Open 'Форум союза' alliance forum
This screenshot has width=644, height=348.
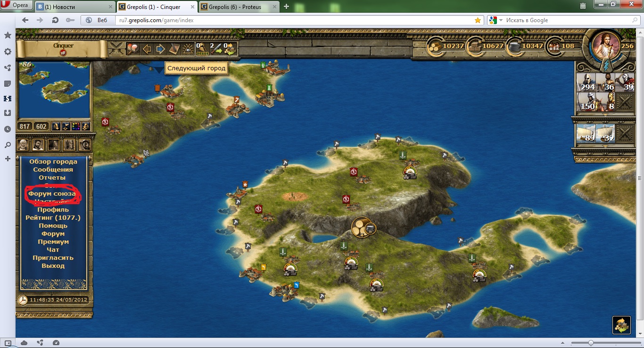52,194
